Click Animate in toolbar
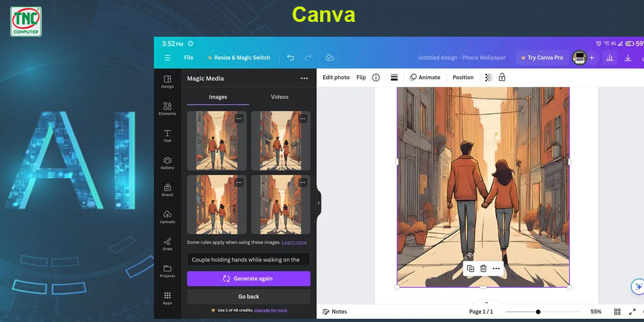Viewport: 644px width, 322px height. pyautogui.click(x=424, y=77)
